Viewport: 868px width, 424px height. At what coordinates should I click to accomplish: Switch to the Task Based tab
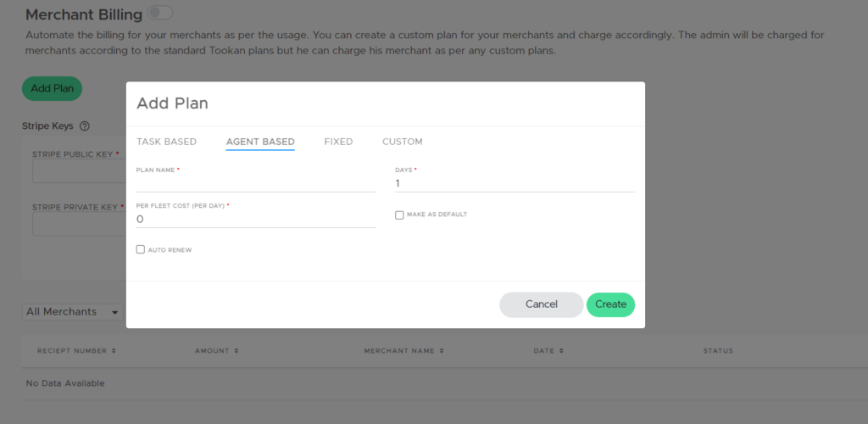[x=167, y=142]
